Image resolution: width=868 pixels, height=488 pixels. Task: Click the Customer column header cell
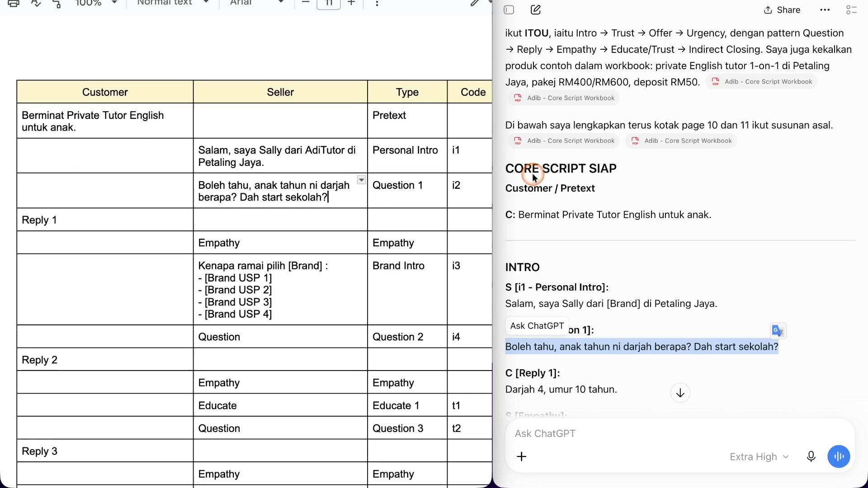[x=105, y=92]
